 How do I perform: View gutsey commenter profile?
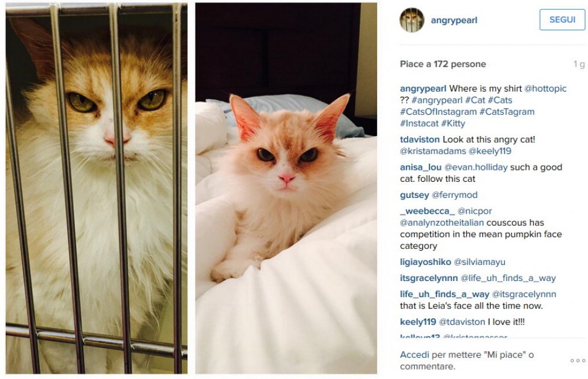[x=415, y=195]
